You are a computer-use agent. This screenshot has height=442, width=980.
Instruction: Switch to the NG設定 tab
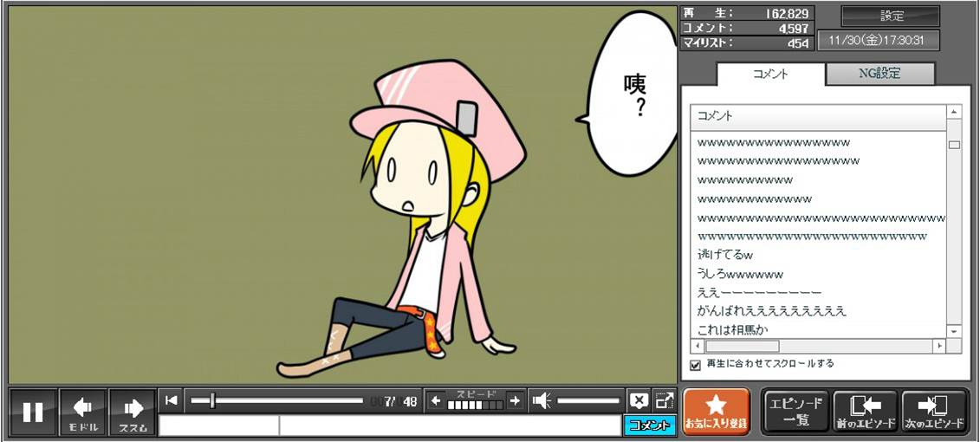(x=879, y=74)
